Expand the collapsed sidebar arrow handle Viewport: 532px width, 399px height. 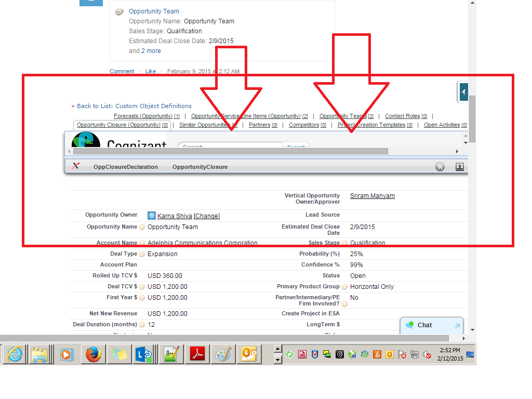point(463,92)
